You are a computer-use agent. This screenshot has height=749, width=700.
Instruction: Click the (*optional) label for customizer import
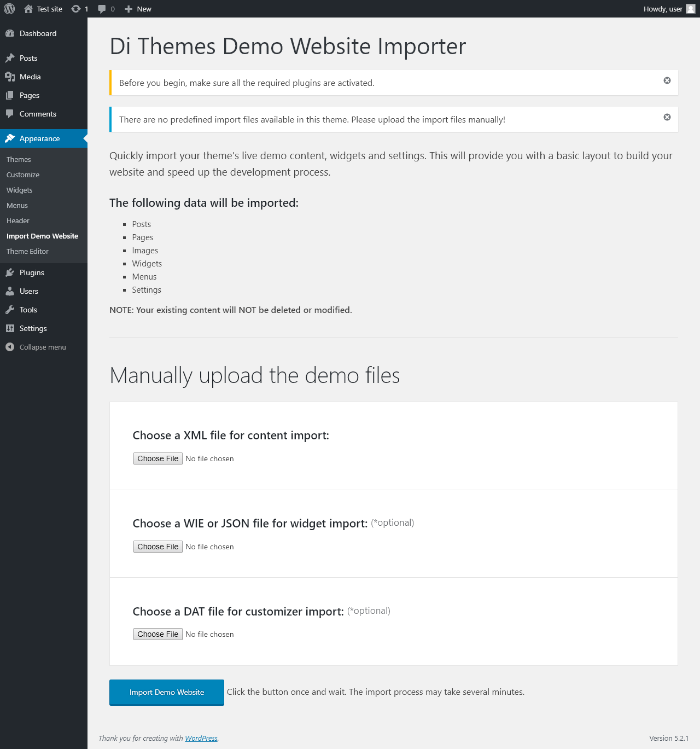[369, 611]
